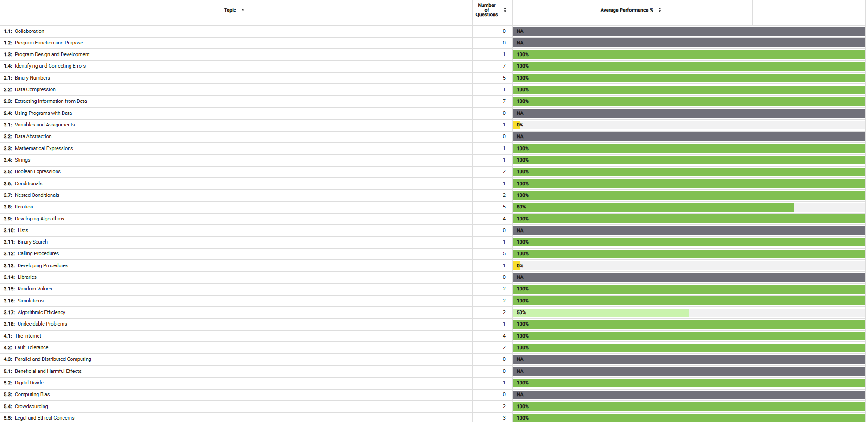Click the 100% bar for Crowdsourcing
868x422 pixels.
689,407
